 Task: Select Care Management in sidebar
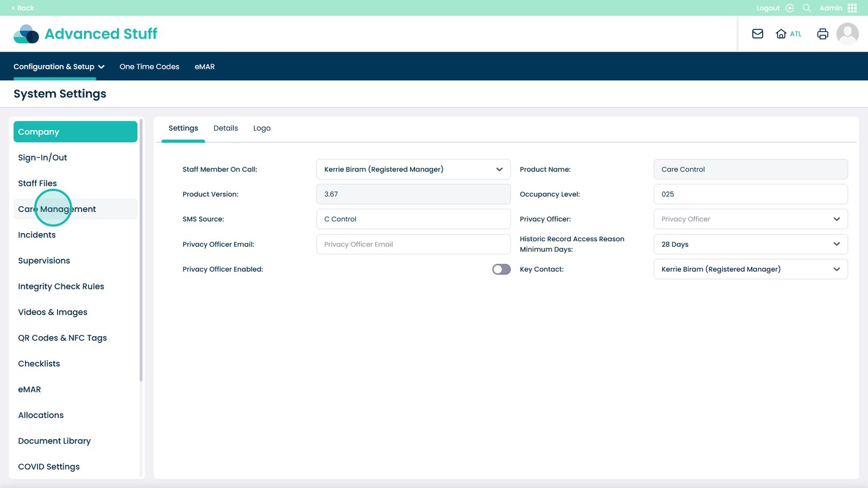click(57, 209)
